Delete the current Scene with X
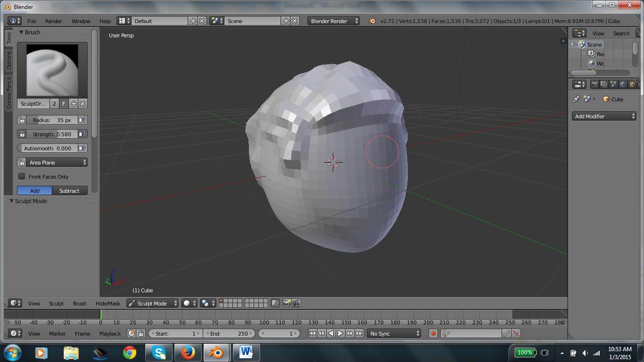The width and height of the screenshot is (644, 362). [295, 21]
